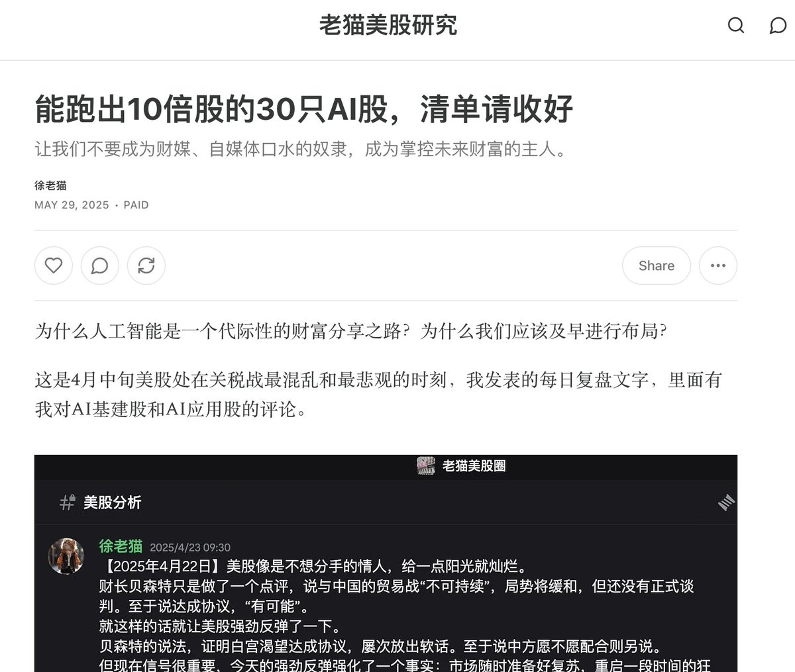
Task: Open comments via post comment icon
Action: (100, 265)
